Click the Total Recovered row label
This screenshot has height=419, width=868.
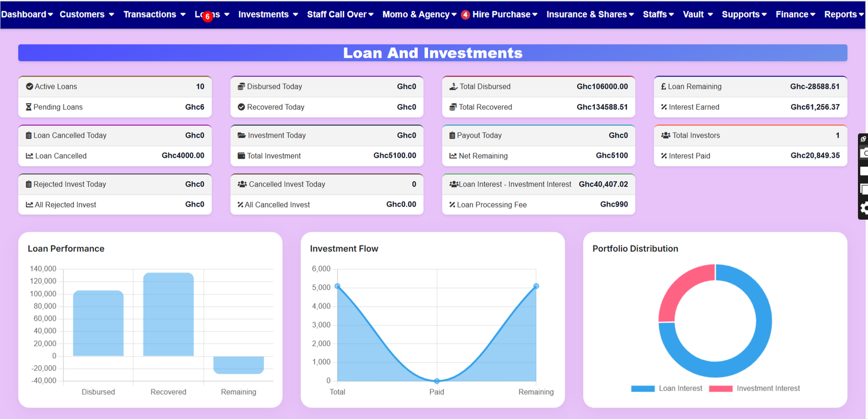click(x=485, y=107)
